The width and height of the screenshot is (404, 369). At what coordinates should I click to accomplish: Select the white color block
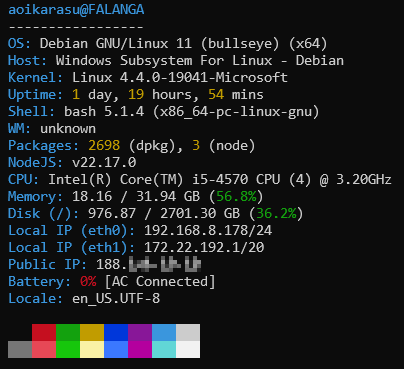click(x=188, y=349)
